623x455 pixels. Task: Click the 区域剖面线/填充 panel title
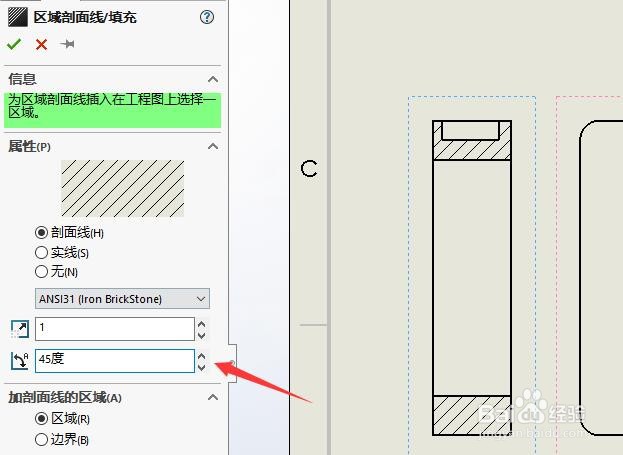point(85,17)
